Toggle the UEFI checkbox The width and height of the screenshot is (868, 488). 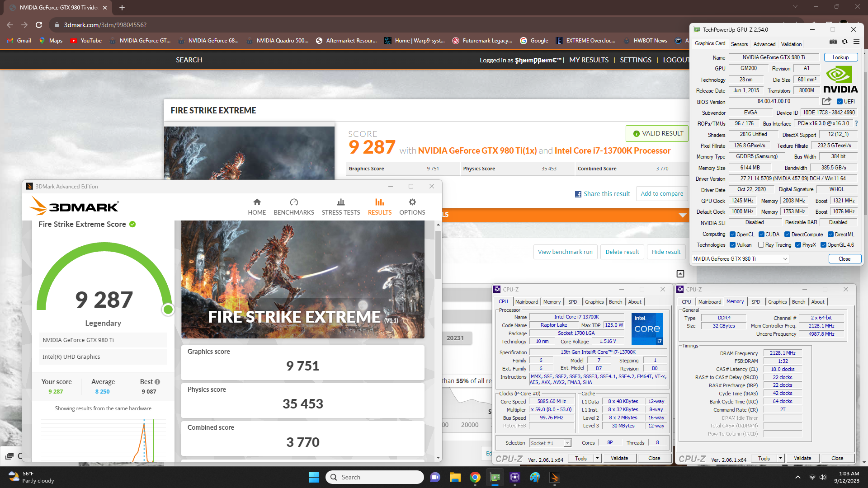[840, 102]
